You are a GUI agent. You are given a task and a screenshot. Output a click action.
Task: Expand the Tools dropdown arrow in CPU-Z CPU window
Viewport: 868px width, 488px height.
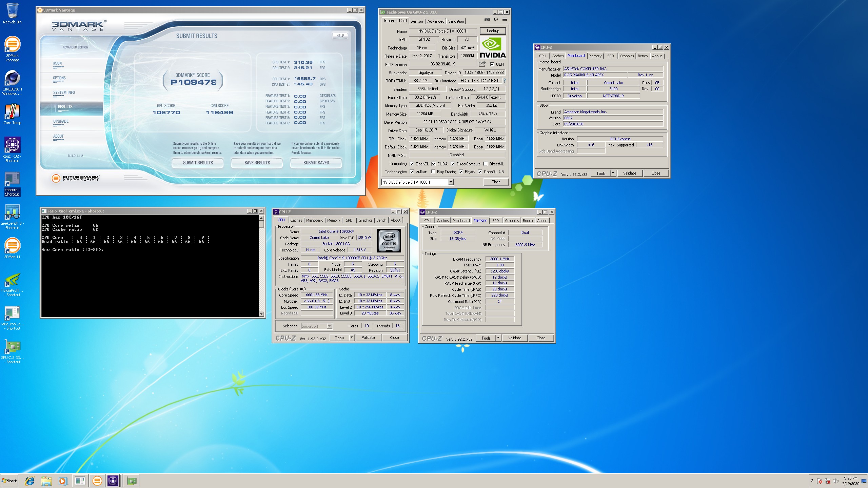pos(352,338)
